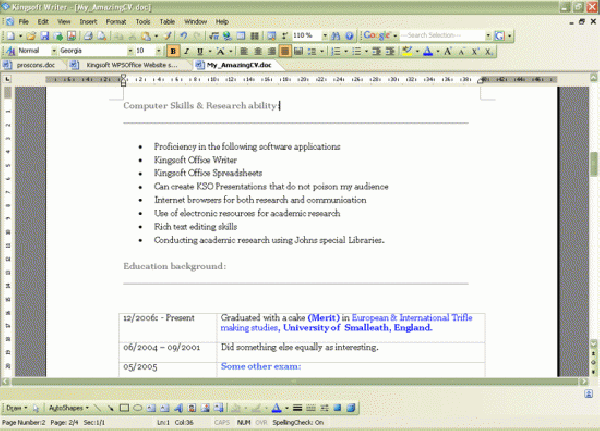
Task: Open the Format menu
Action: [116, 22]
